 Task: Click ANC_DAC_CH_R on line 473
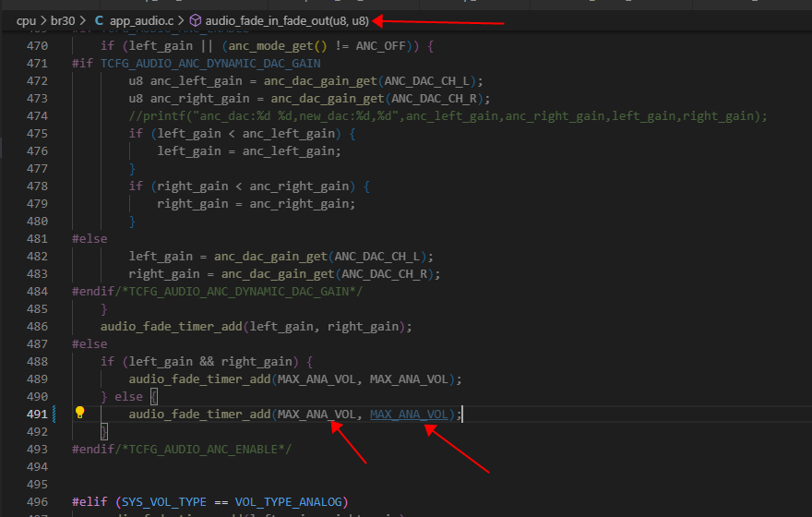pos(434,99)
